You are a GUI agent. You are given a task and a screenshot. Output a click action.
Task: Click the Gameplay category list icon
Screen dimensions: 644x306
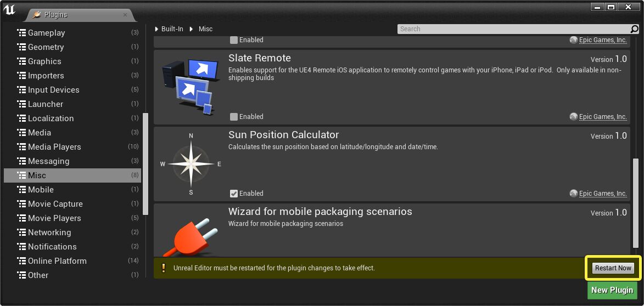click(21, 33)
